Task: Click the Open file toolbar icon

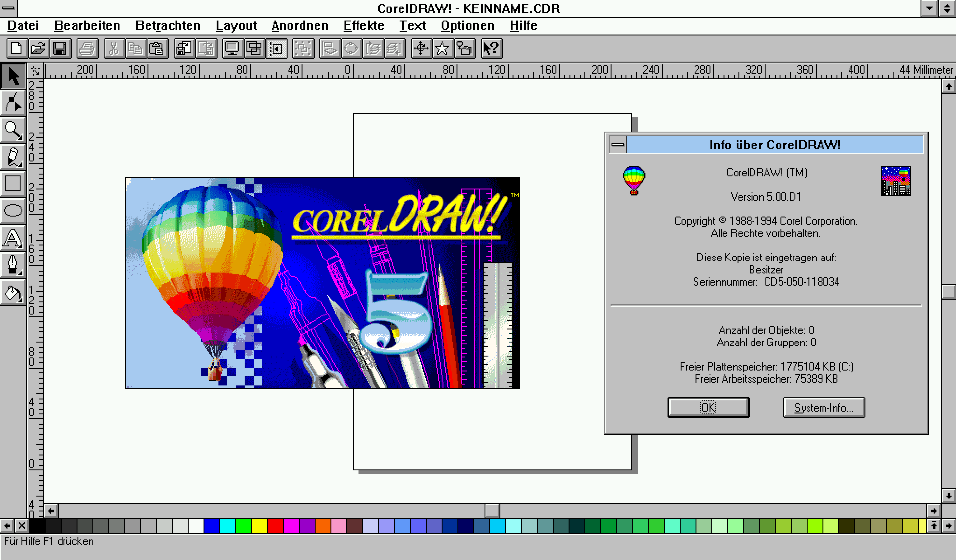Action: 38,49
